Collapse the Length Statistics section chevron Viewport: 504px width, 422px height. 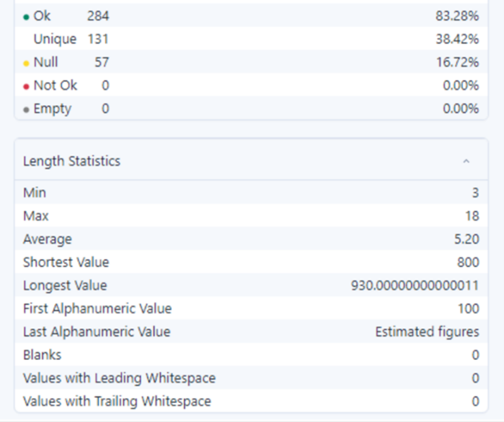[x=466, y=162]
